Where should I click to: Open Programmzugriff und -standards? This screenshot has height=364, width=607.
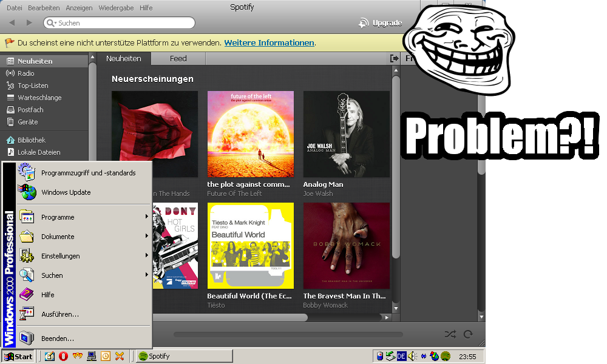pos(84,173)
